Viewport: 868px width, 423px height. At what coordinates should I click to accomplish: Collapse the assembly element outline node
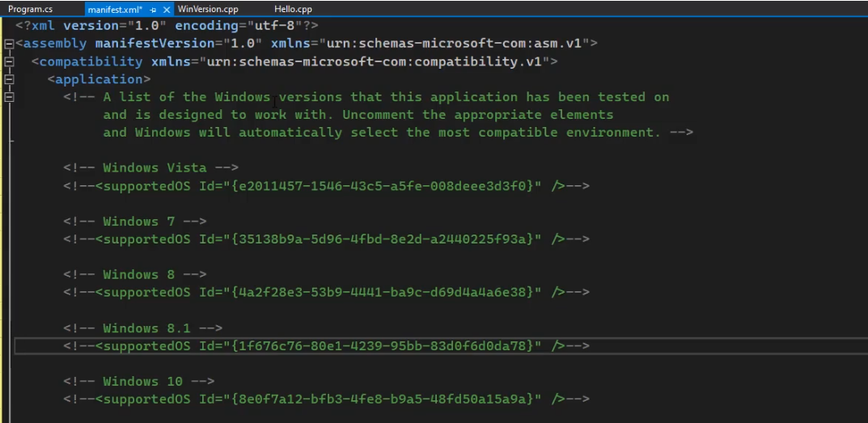[9, 44]
